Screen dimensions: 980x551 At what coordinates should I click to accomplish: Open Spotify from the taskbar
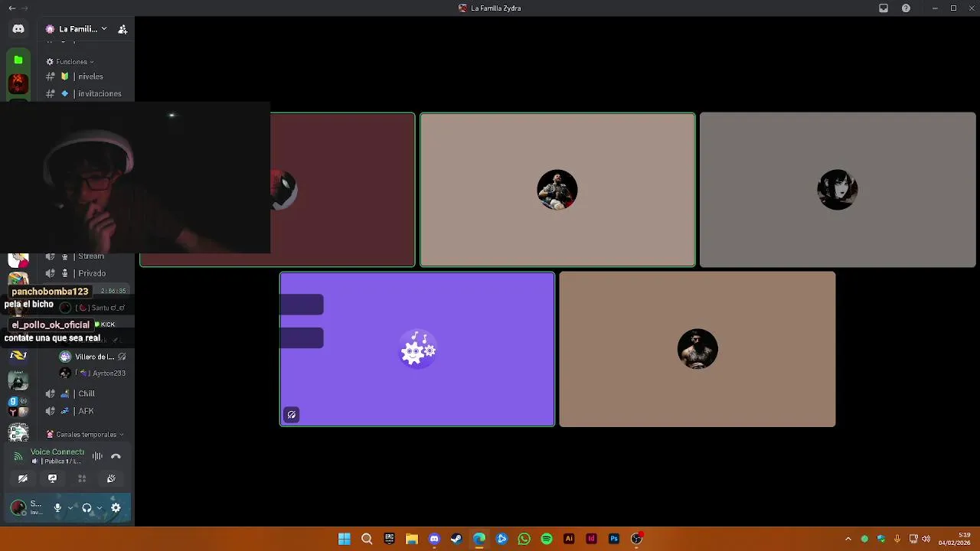coord(547,539)
